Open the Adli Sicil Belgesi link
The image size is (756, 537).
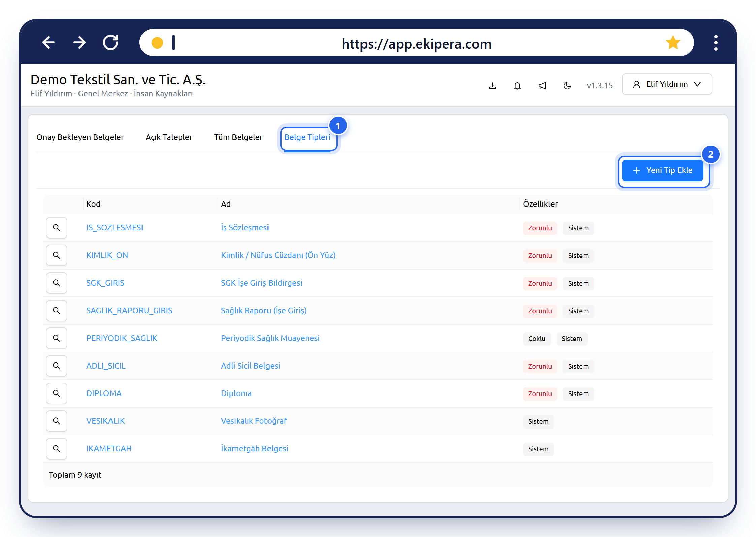click(251, 366)
